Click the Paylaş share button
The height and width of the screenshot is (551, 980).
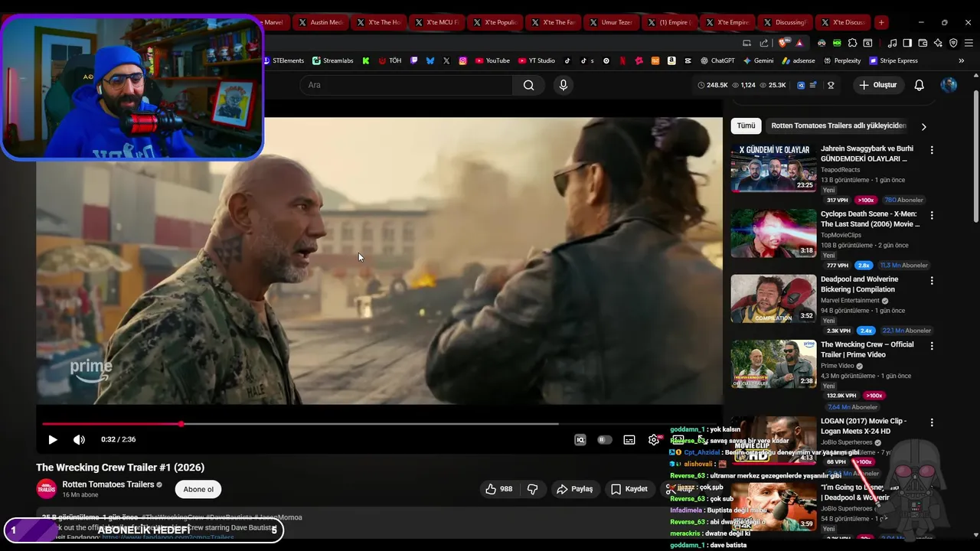pos(575,489)
